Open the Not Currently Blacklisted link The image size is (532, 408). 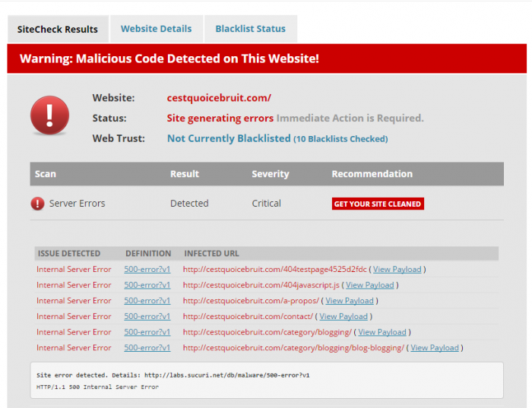pyautogui.click(x=229, y=138)
